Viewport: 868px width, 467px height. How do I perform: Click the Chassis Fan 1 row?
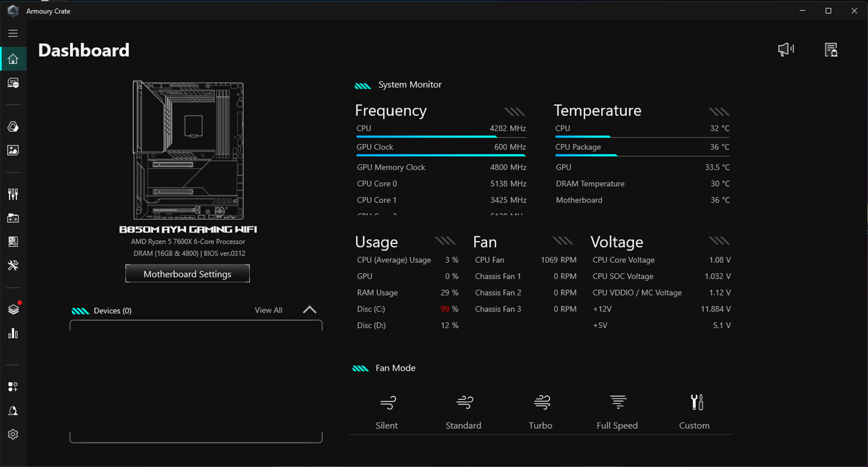[x=526, y=276]
